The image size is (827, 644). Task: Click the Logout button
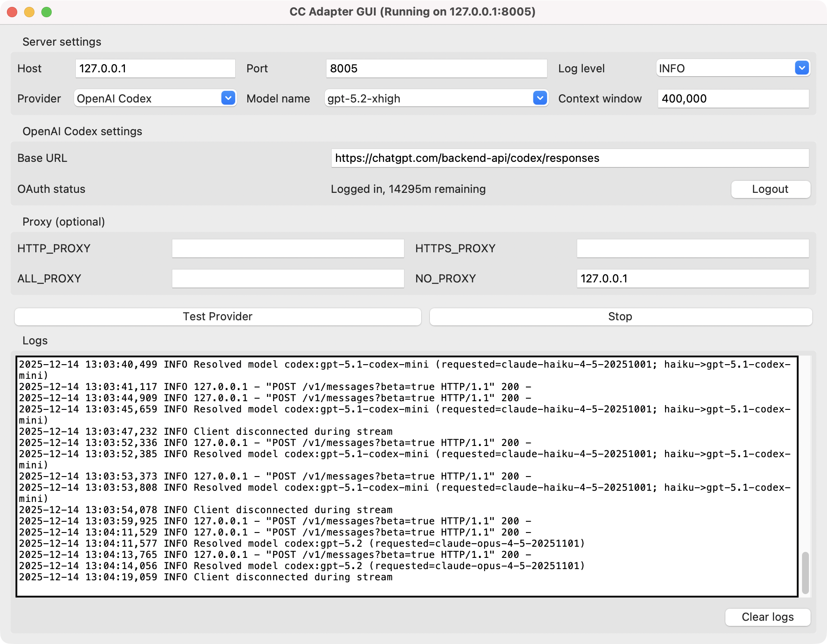[770, 189]
